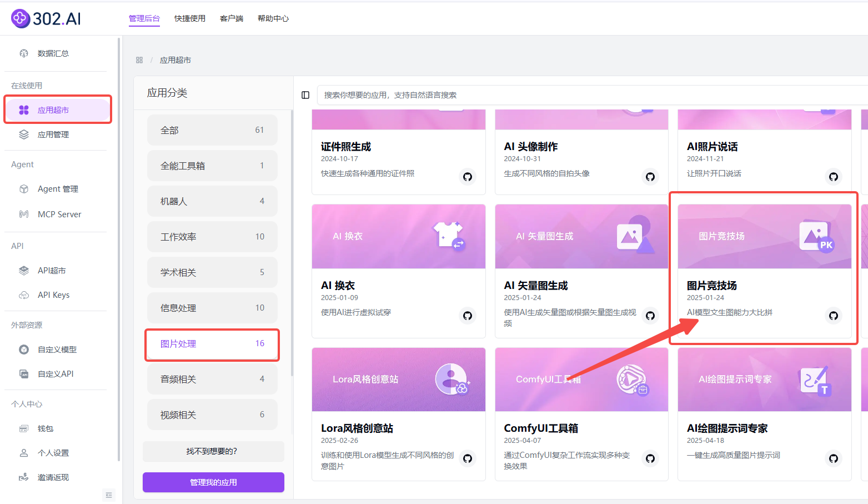Image resolution: width=868 pixels, height=504 pixels.
Task: Open ComfyUI工具箱 card banner
Action: pos(581,380)
